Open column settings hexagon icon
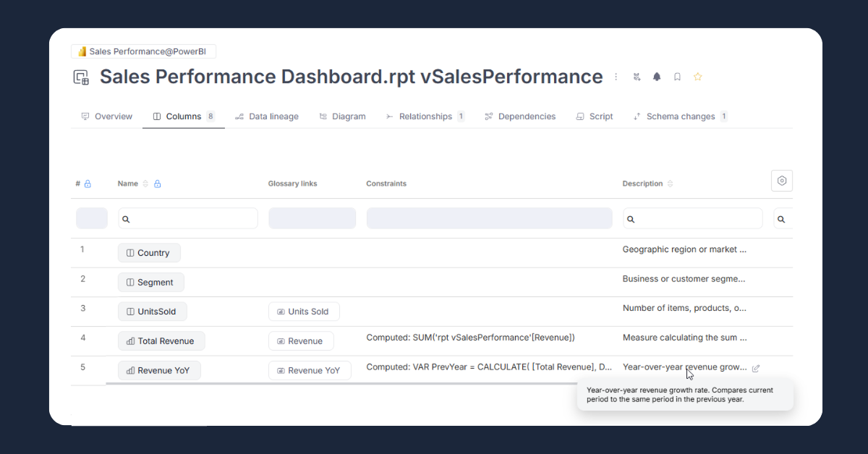 tap(782, 181)
